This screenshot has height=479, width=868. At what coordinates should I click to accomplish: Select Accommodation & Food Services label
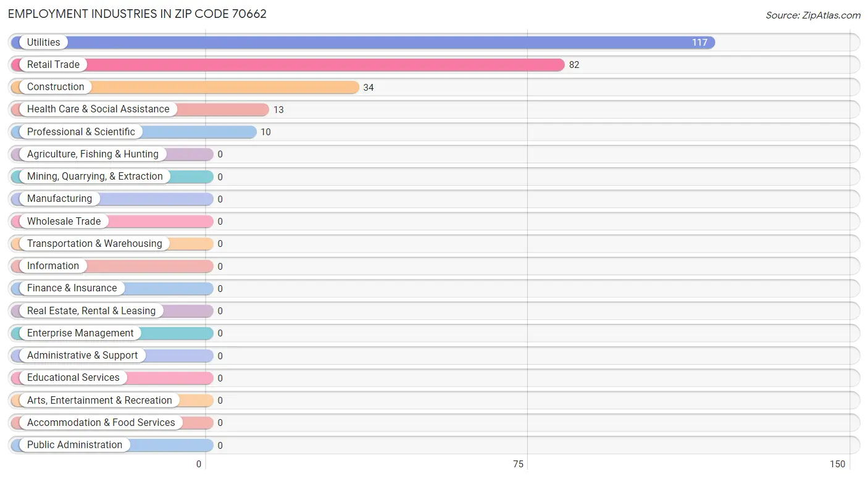point(101,422)
